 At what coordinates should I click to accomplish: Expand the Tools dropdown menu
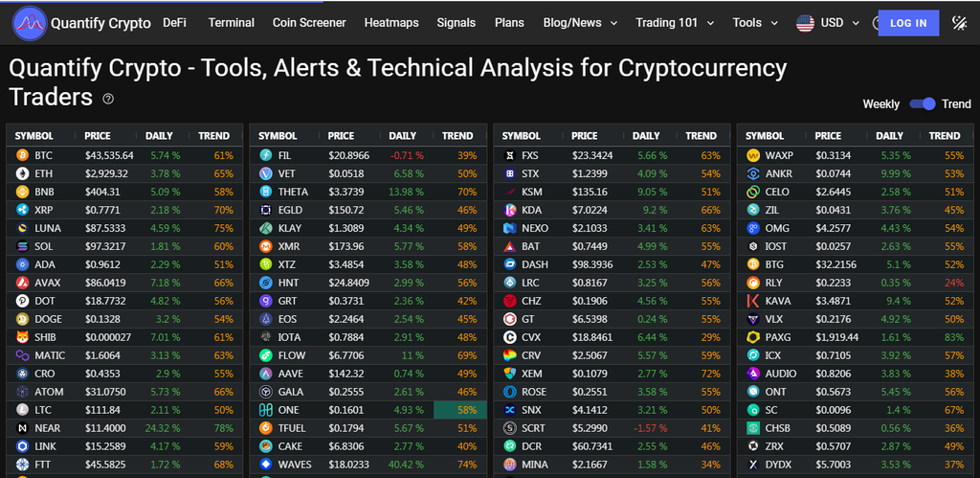point(756,23)
